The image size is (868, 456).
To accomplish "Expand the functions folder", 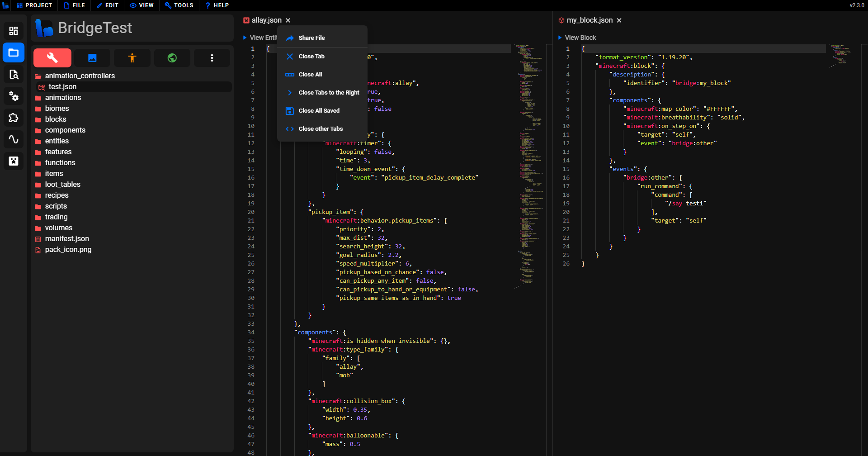I will 60,163.
